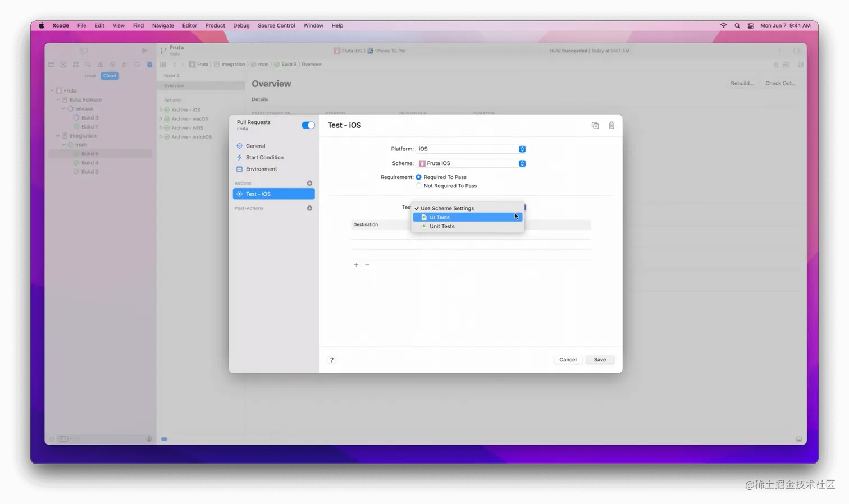
Task: Switch reports to Cloud
Action: [x=109, y=76]
